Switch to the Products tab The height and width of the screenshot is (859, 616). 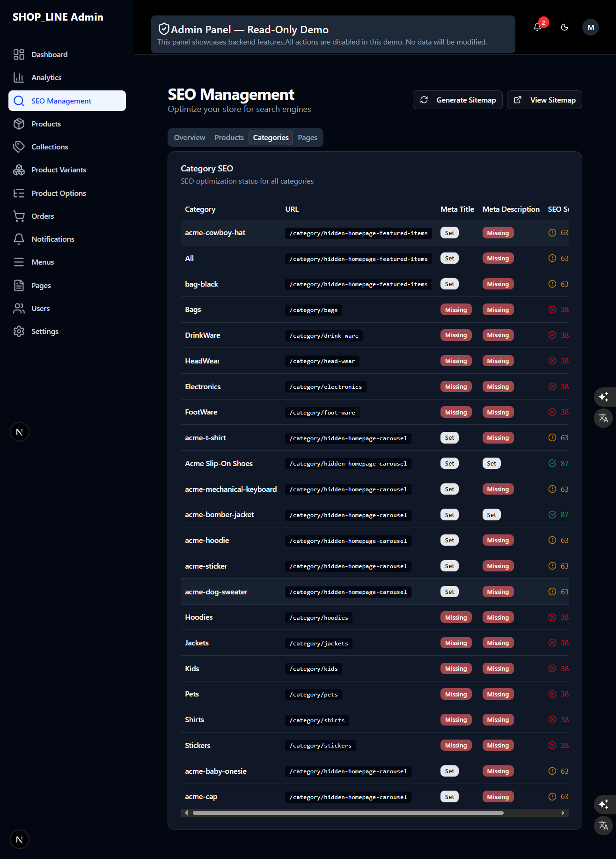coord(229,138)
